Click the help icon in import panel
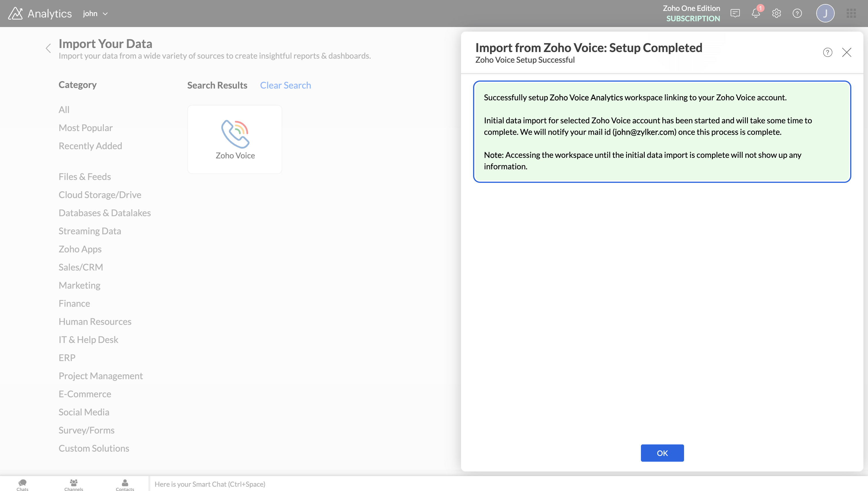This screenshot has width=868, height=491. point(827,52)
